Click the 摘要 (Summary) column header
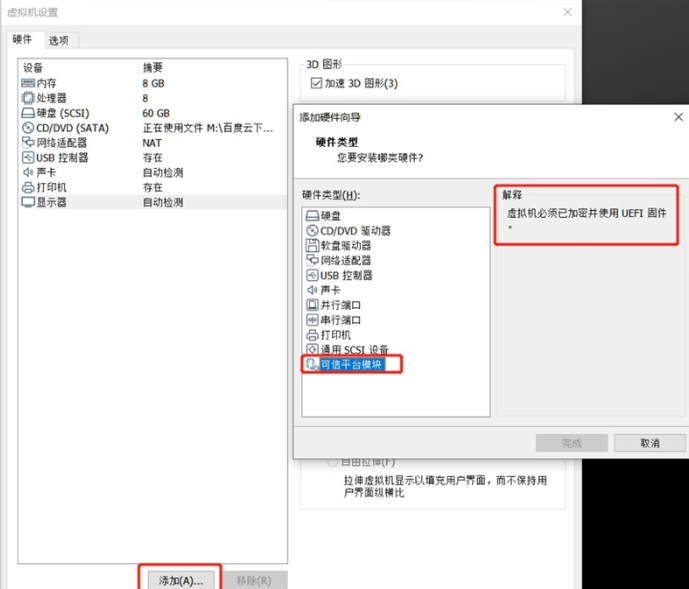 tap(152, 67)
